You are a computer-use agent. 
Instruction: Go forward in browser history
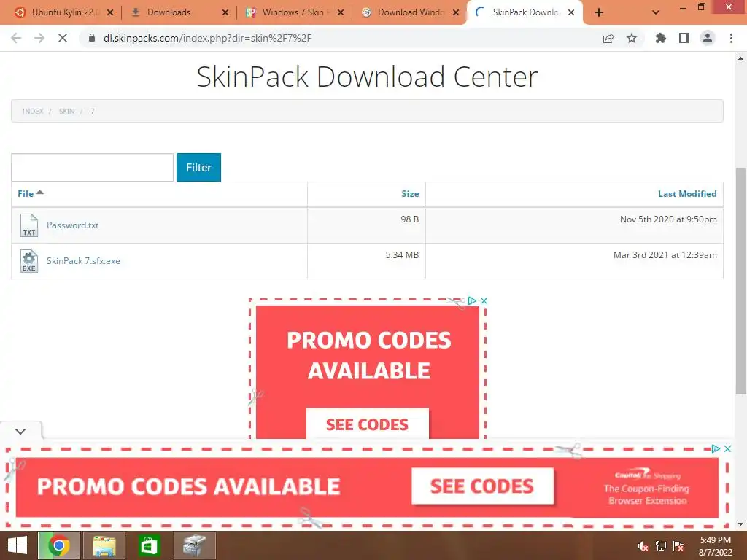coord(39,38)
